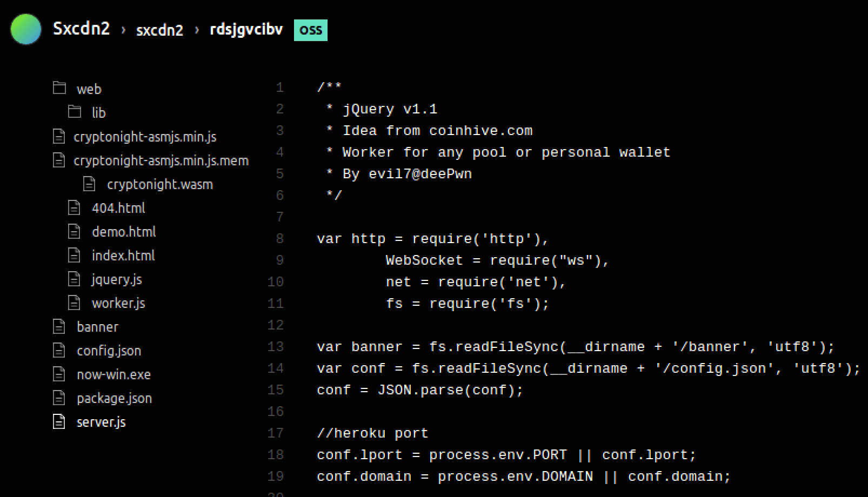The height and width of the screenshot is (497, 868).
Task: Open the lib folder
Action: [x=99, y=112]
